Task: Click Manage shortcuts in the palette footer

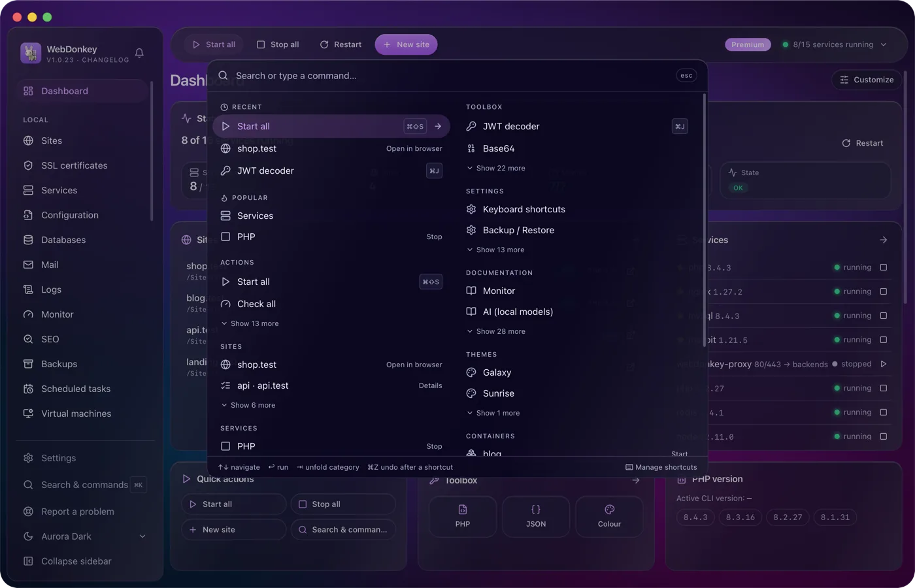Action: 661,467
